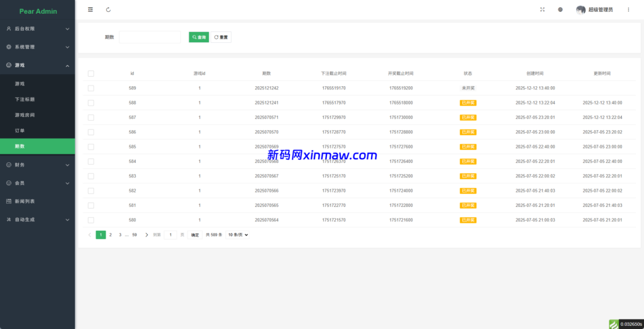Open the 新闻列表 menu item
This screenshot has height=329, width=644.
37,201
